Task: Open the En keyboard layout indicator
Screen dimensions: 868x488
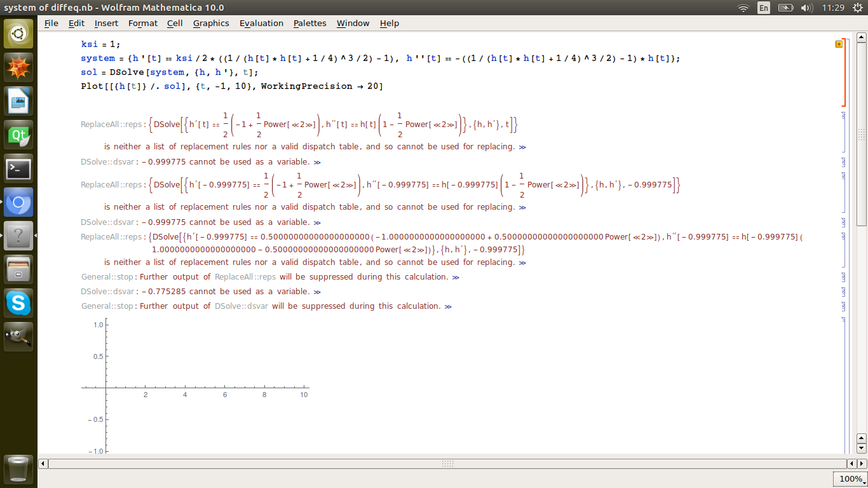Action: [764, 8]
